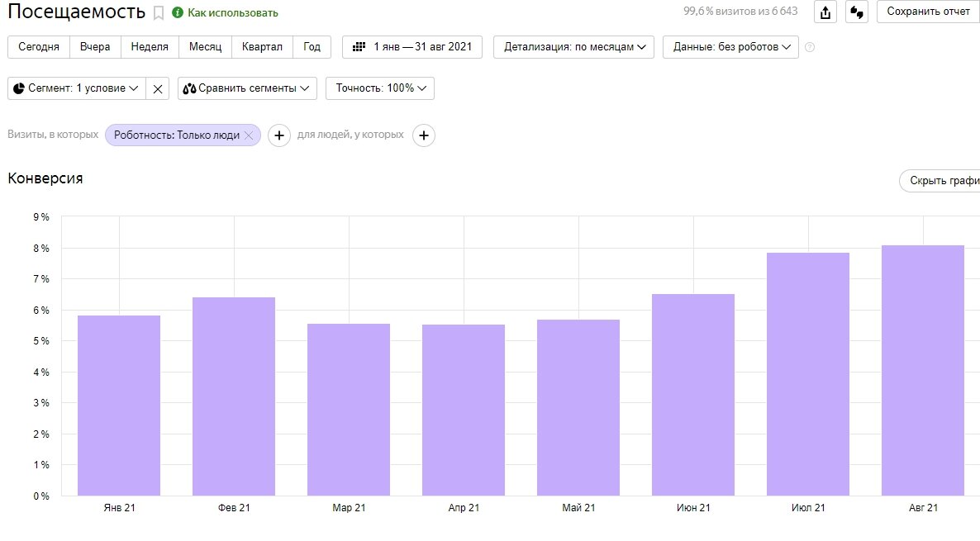Select the Месяц period
Viewport: 980px width, 541px height.
(x=205, y=47)
